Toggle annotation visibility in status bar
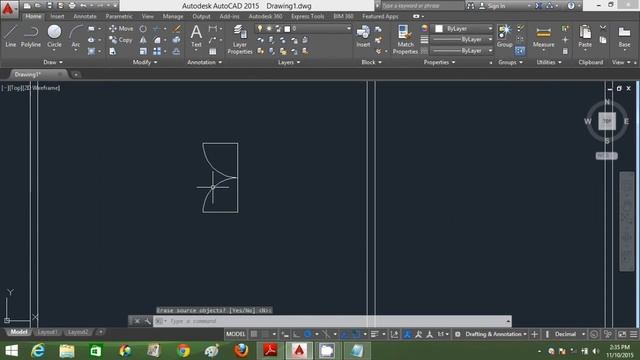The width and height of the screenshot is (640, 360). point(418,334)
